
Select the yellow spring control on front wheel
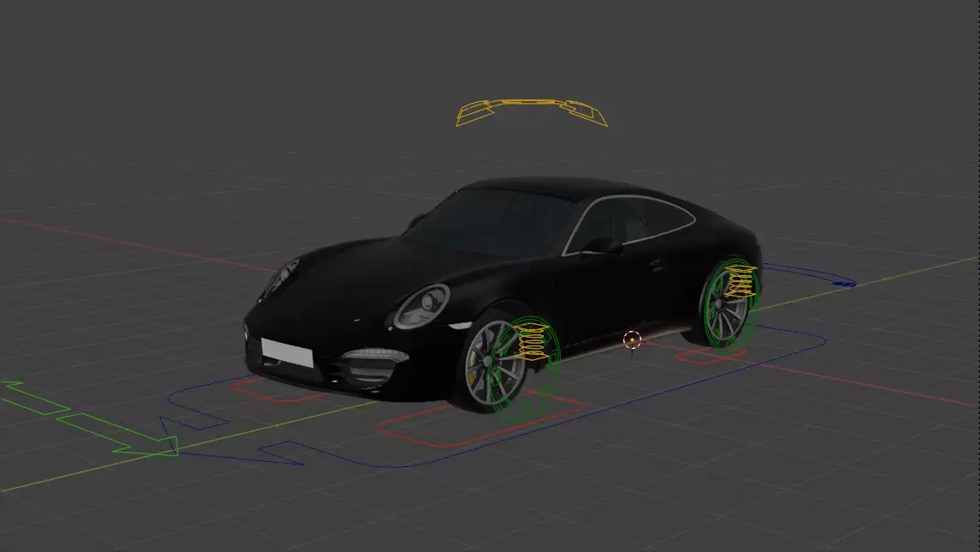coord(532,341)
